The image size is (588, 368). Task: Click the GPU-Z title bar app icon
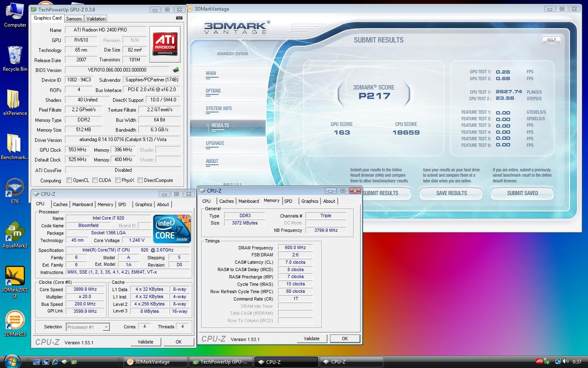coord(33,9)
